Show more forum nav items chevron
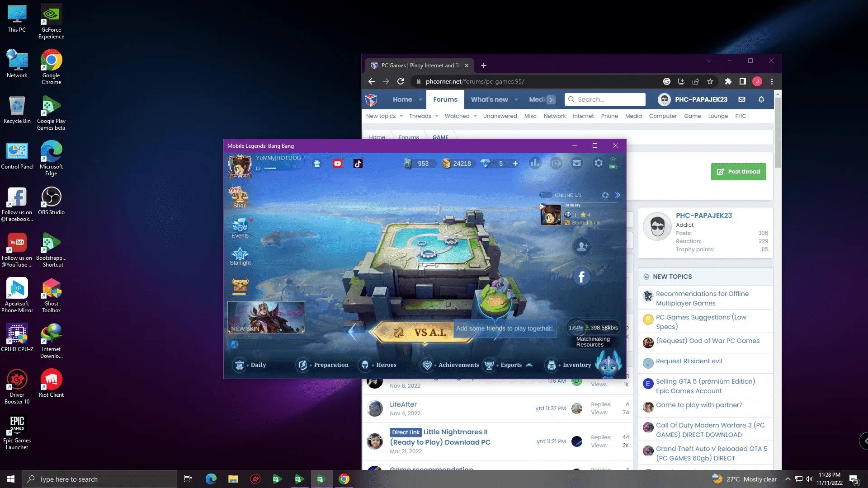The width and height of the screenshot is (868, 488). click(x=551, y=100)
